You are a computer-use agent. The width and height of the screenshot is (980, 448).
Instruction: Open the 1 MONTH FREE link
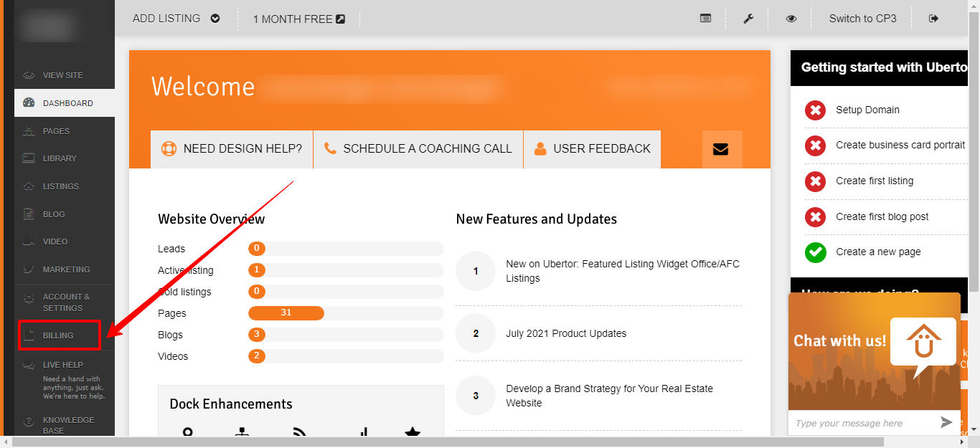tap(298, 19)
